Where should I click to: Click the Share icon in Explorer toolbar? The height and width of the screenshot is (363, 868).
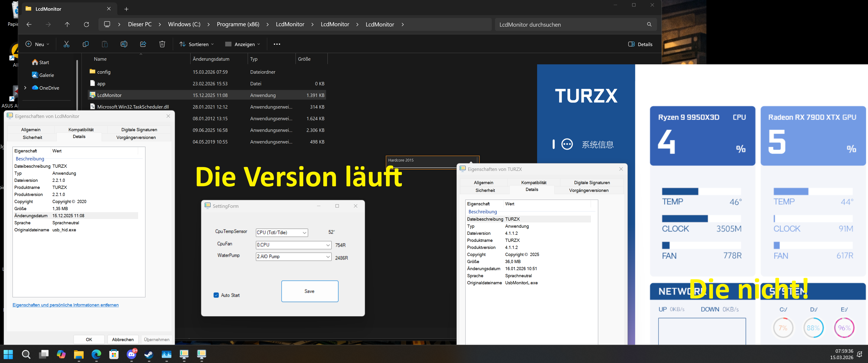143,44
